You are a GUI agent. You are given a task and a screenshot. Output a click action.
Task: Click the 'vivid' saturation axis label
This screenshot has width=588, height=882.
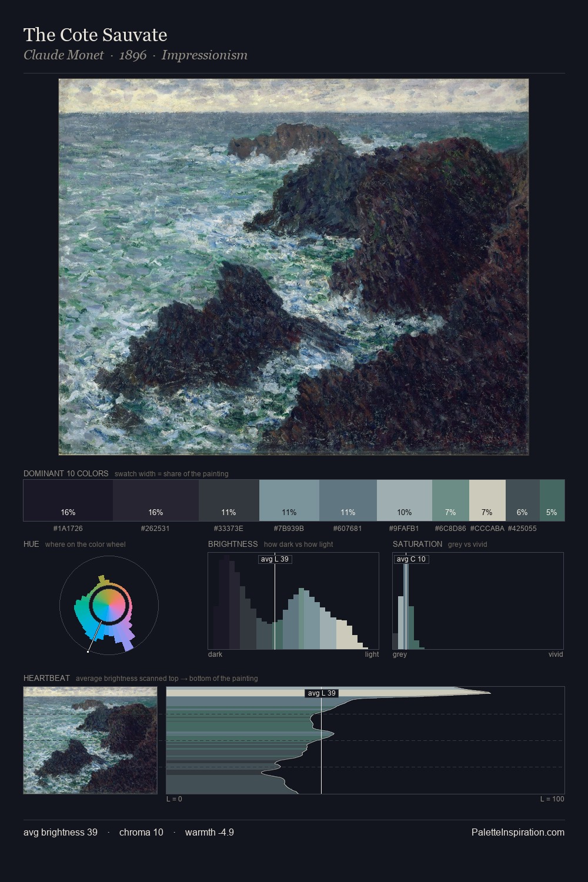pos(556,654)
